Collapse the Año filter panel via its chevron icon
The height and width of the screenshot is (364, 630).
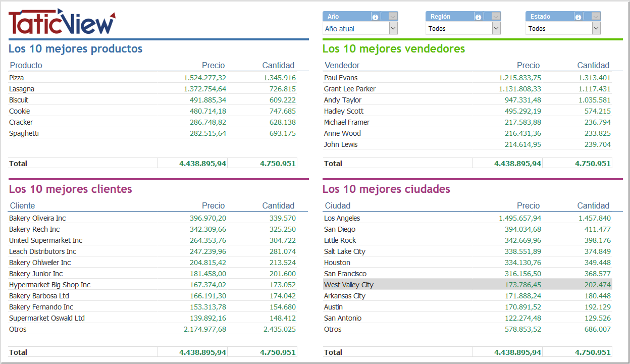392,16
